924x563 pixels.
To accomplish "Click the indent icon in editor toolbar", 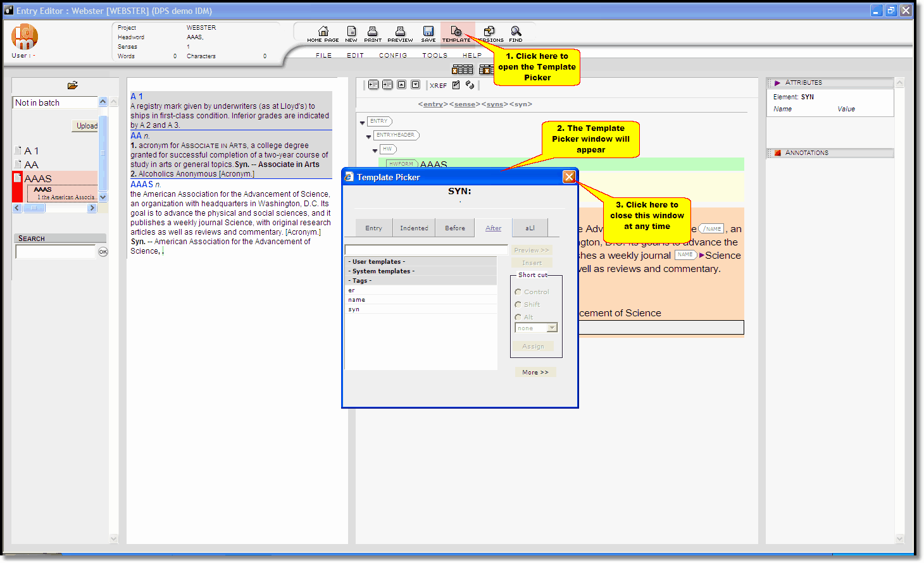I will [387, 85].
